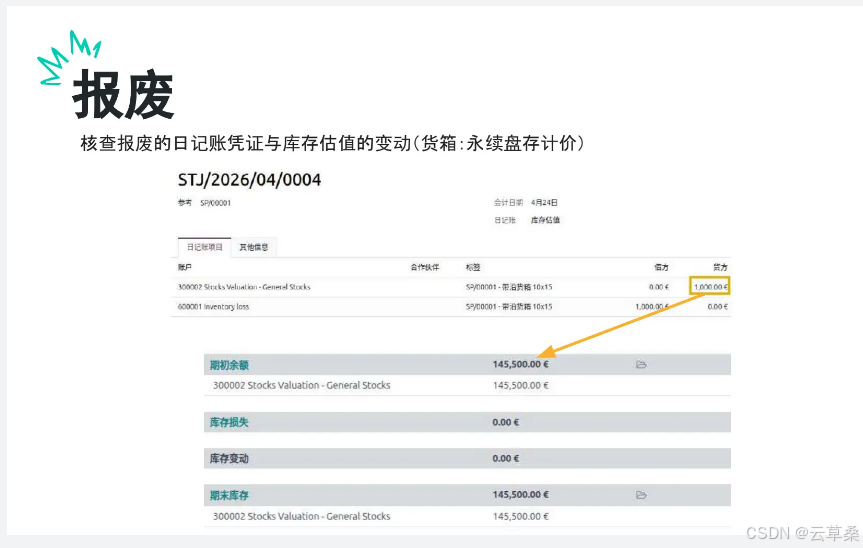Open folder icon in 期末库存 row
The height and width of the screenshot is (548, 863).
pyautogui.click(x=641, y=495)
